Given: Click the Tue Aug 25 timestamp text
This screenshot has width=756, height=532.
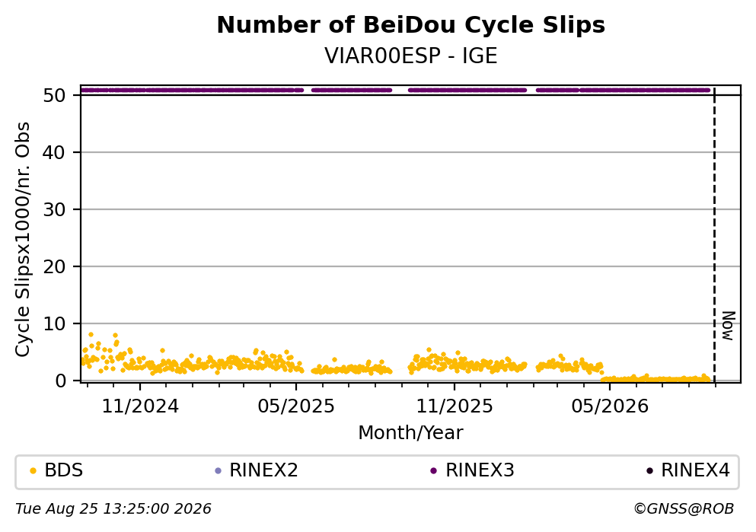Looking at the screenshot, I should click(x=113, y=509).
